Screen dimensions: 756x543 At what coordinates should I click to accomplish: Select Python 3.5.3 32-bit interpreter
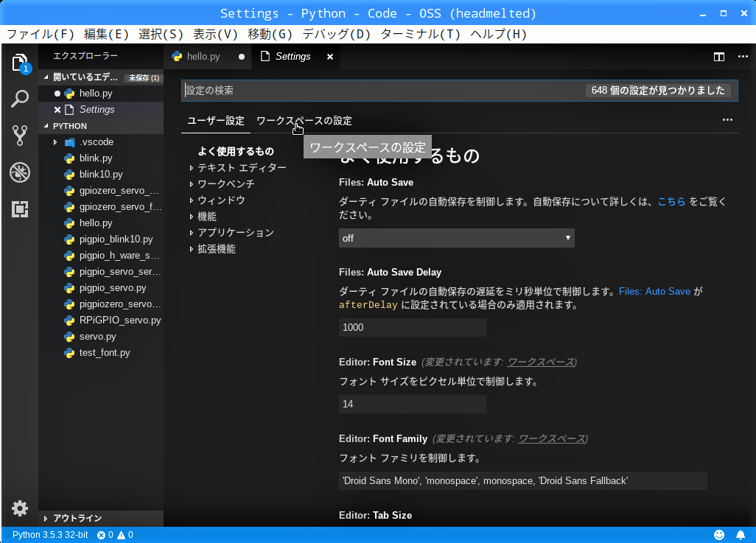pos(50,535)
